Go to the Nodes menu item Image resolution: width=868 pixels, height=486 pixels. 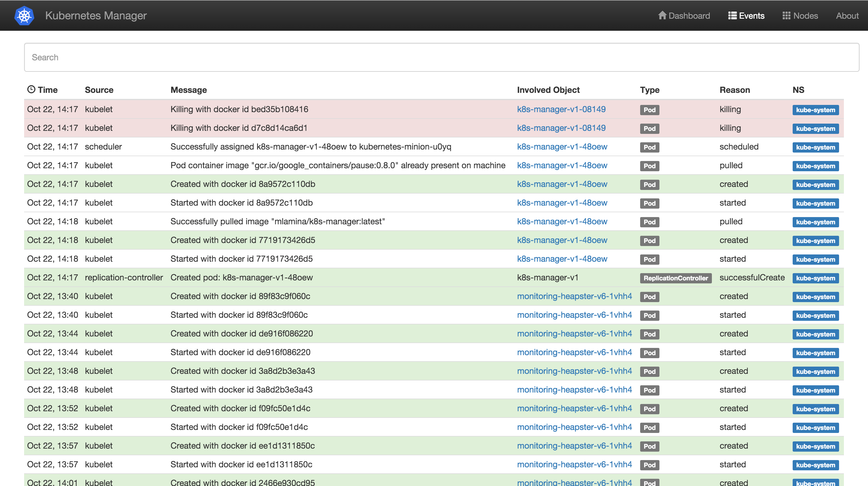805,15
